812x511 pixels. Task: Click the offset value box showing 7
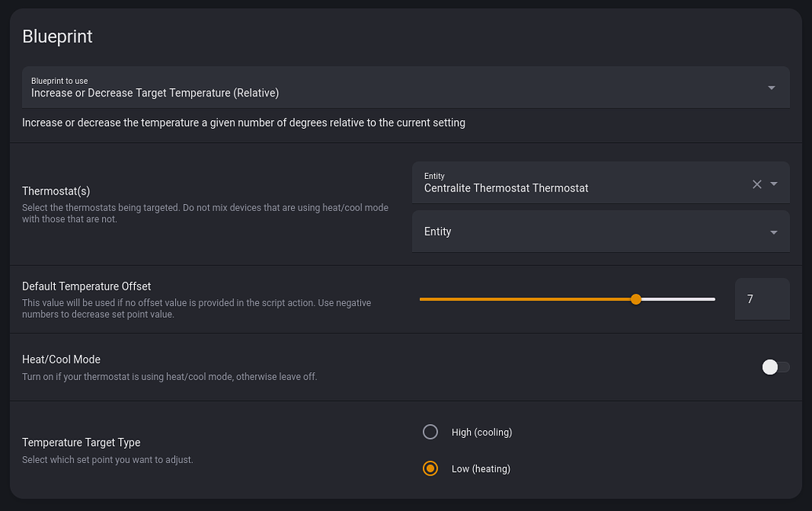coord(762,299)
